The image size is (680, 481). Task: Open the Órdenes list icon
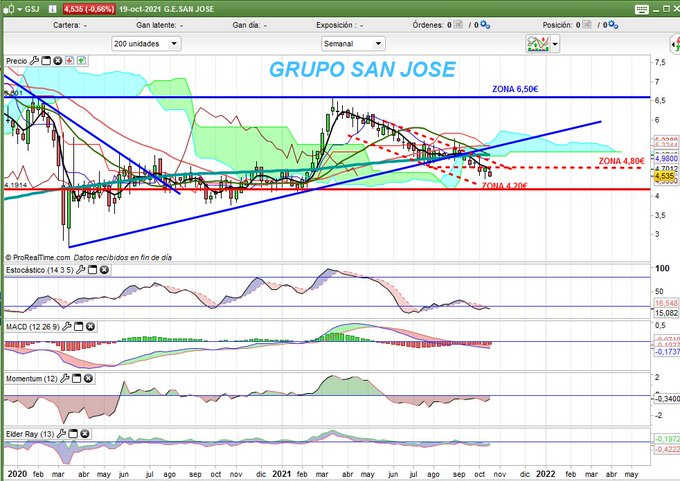pos(458,25)
